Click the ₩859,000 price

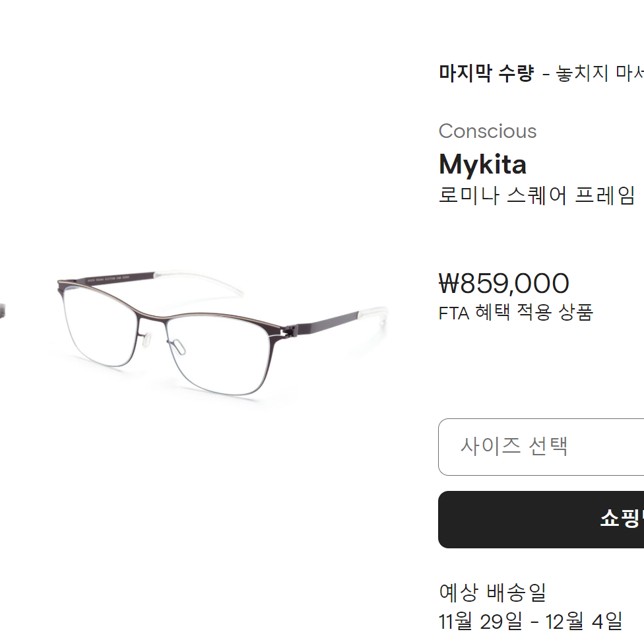click(x=504, y=283)
